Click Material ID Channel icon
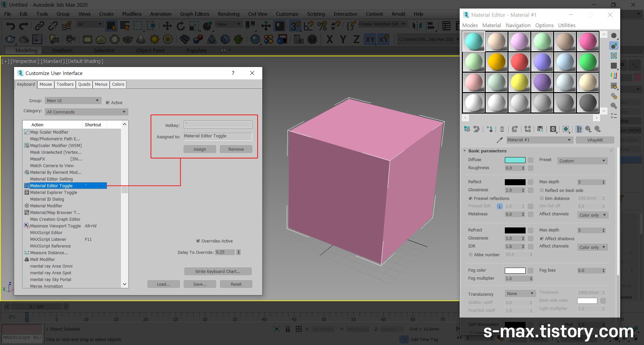The height and width of the screenshot is (345, 644). [x=553, y=129]
